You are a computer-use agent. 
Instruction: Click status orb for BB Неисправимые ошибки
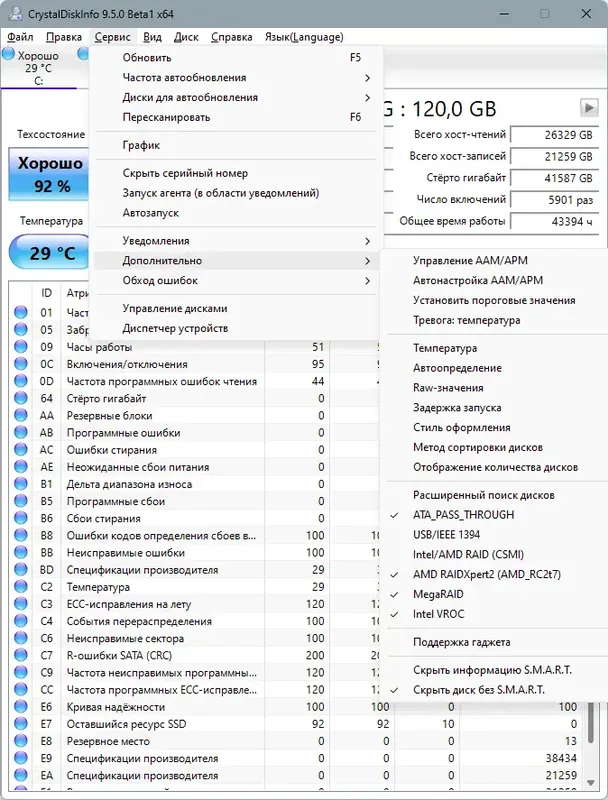click(x=21, y=553)
